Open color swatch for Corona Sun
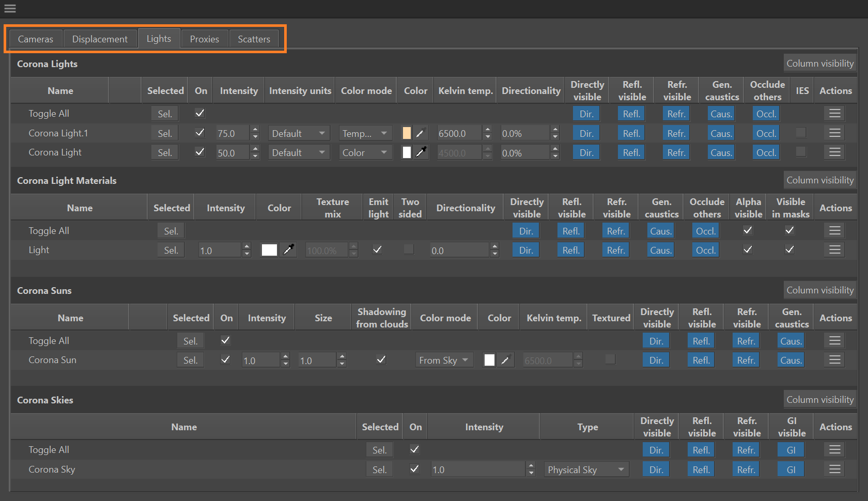868x501 pixels. tap(489, 360)
